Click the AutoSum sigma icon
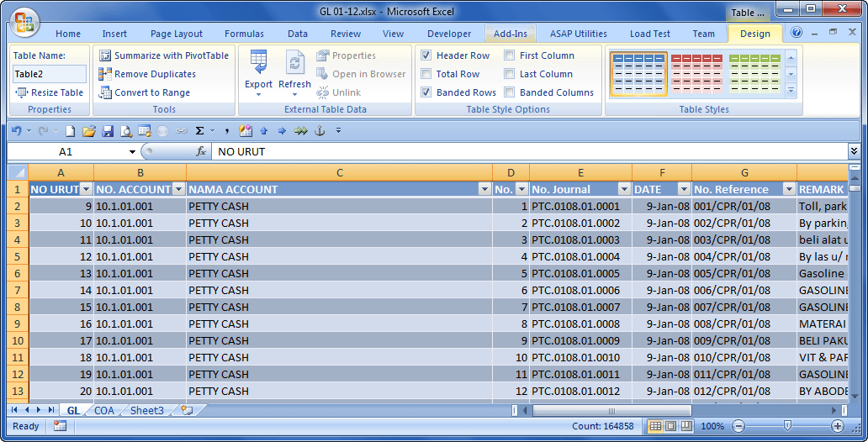Viewport: 868px width, 442px height. pyautogui.click(x=200, y=131)
